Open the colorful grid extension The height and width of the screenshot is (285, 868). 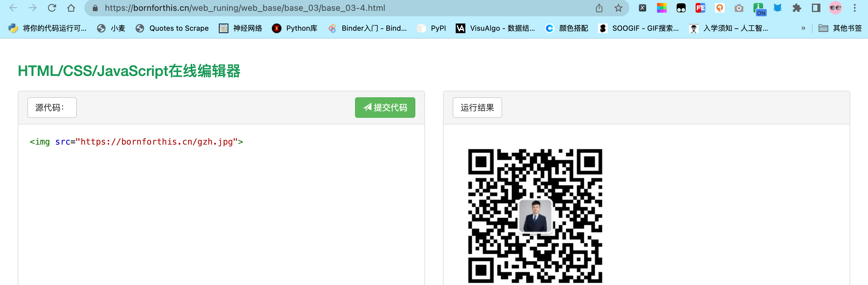coord(662,8)
